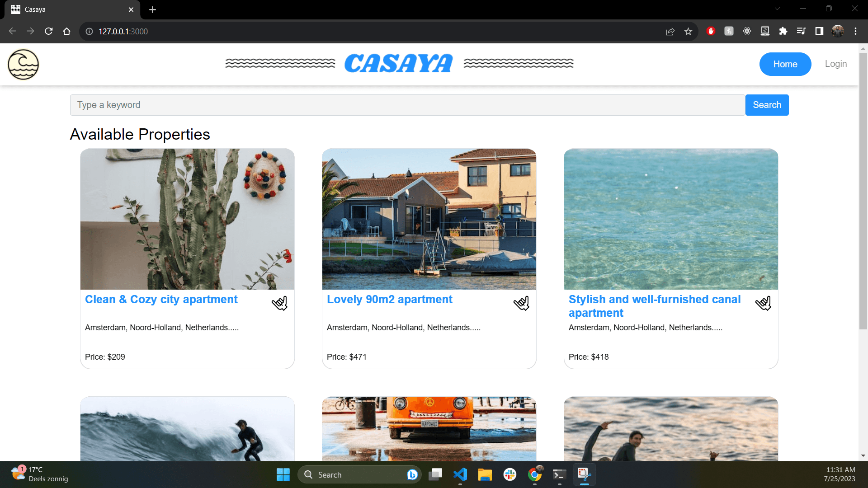The image size is (868, 488).
Task: Open the red adblock extension icon
Action: 711,31
